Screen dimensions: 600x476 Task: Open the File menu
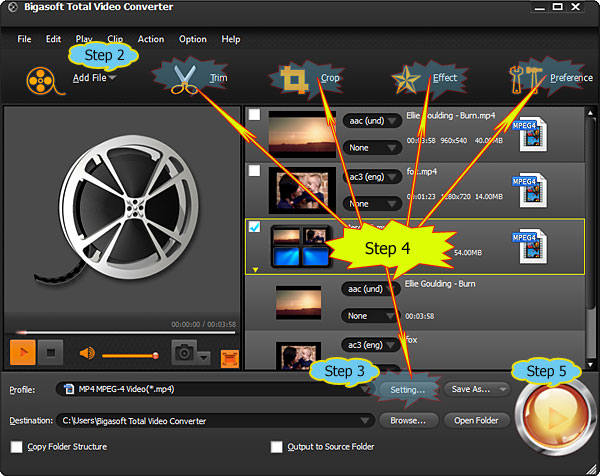pyautogui.click(x=24, y=39)
